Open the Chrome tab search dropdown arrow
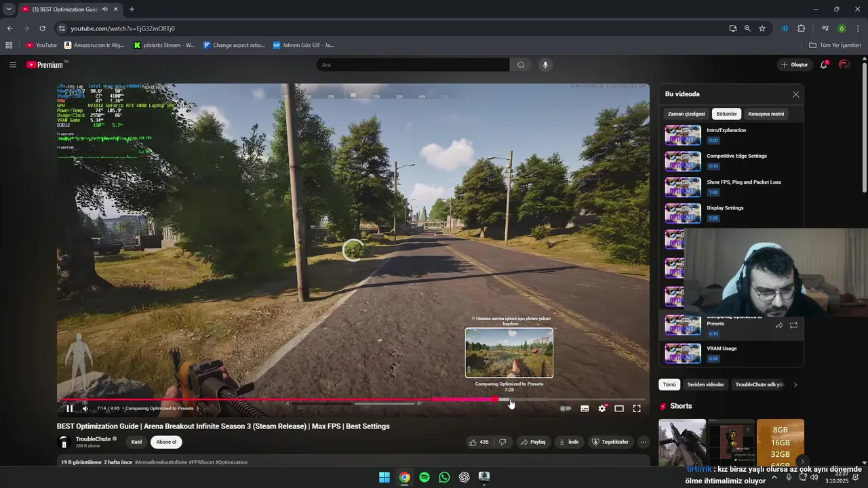The width and height of the screenshot is (868, 488). tap(9, 9)
